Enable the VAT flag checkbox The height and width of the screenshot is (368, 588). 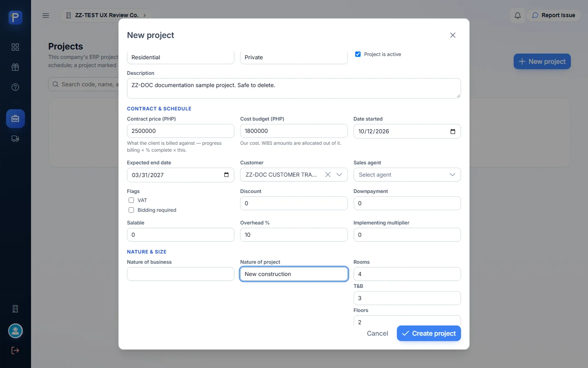(x=131, y=200)
